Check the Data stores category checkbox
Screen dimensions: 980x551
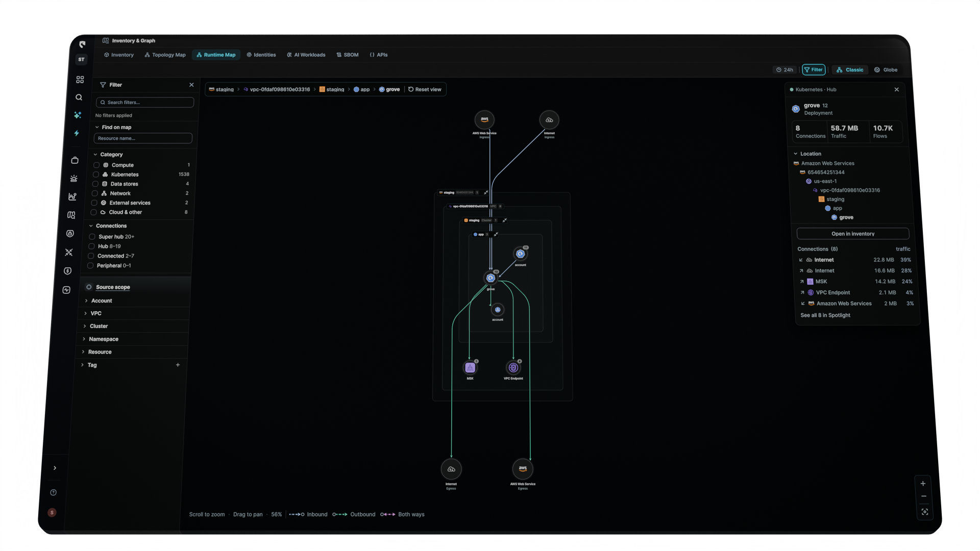tap(95, 184)
